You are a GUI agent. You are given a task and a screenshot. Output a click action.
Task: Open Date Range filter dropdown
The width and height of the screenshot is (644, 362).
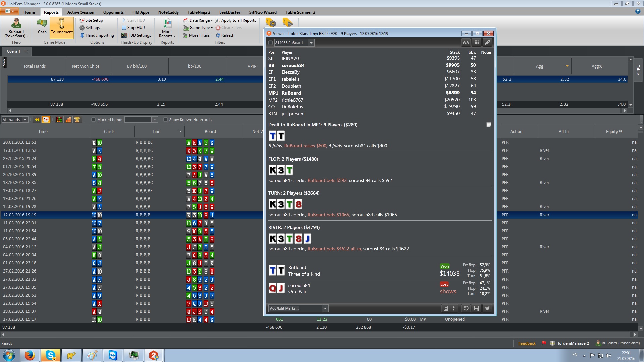pos(198,20)
